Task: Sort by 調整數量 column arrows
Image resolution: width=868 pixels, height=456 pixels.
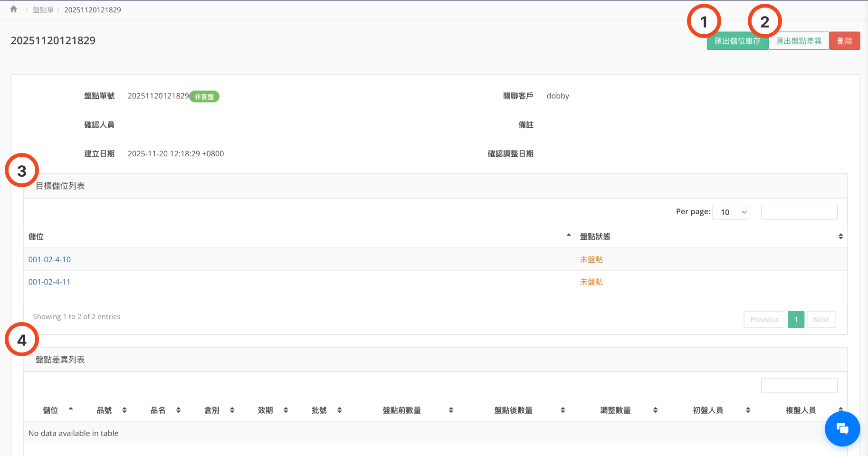Action: pyautogui.click(x=655, y=410)
